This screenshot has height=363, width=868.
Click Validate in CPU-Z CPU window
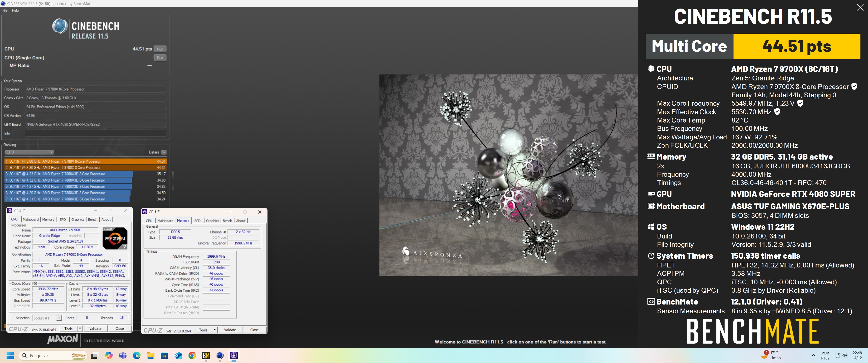95,329
